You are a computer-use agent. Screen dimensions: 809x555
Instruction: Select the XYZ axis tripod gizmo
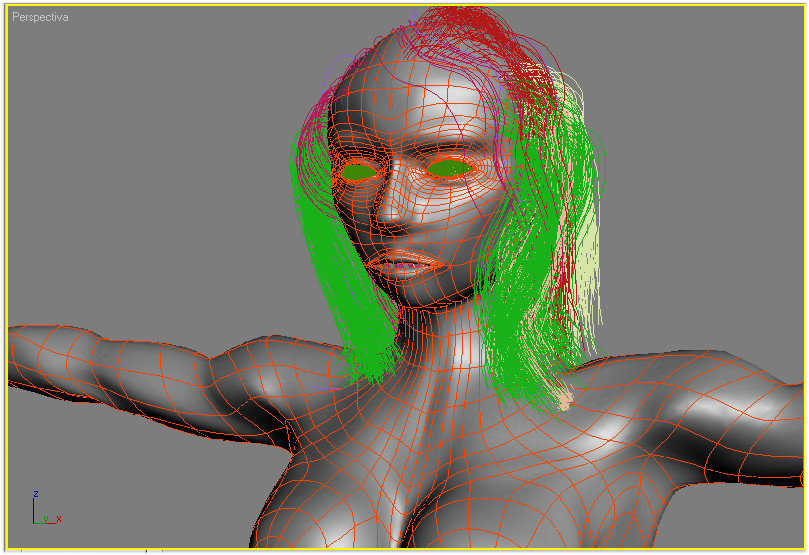pos(46,509)
